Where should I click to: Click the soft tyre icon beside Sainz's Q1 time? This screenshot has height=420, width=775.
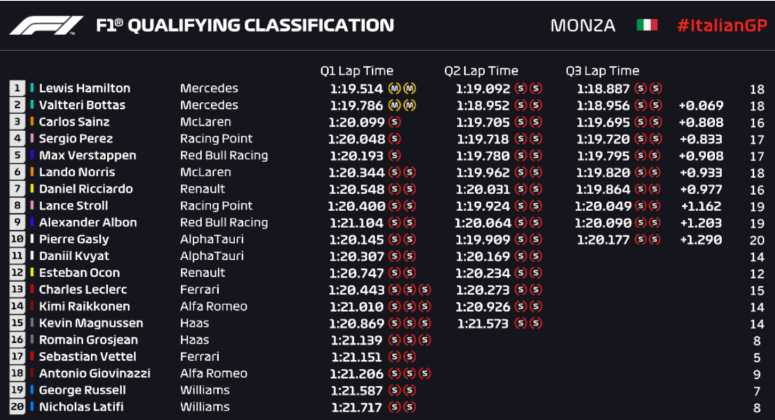pyautogui.click(x=394, y=121)
